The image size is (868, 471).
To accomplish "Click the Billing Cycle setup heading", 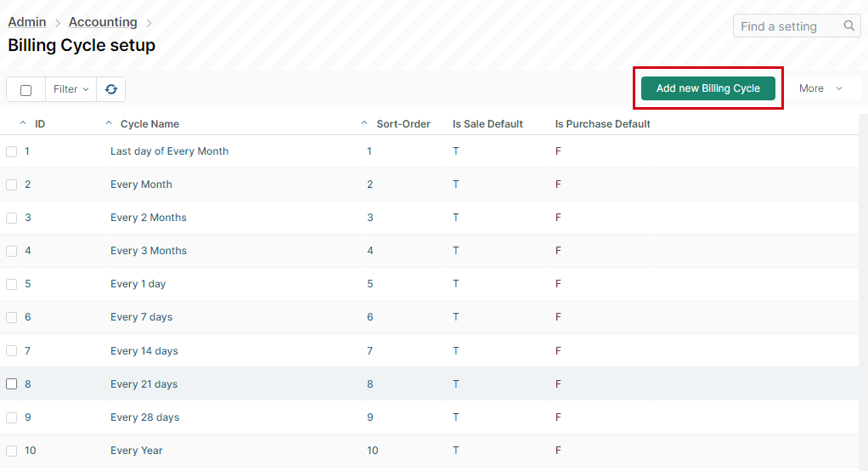I will (x=82, y=45).
